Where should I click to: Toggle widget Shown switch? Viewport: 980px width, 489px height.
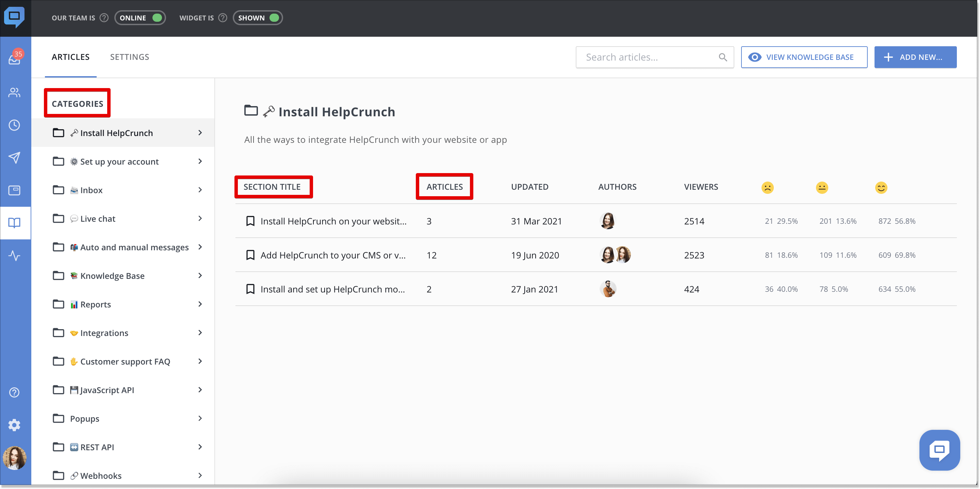click(x=258, y=18)
